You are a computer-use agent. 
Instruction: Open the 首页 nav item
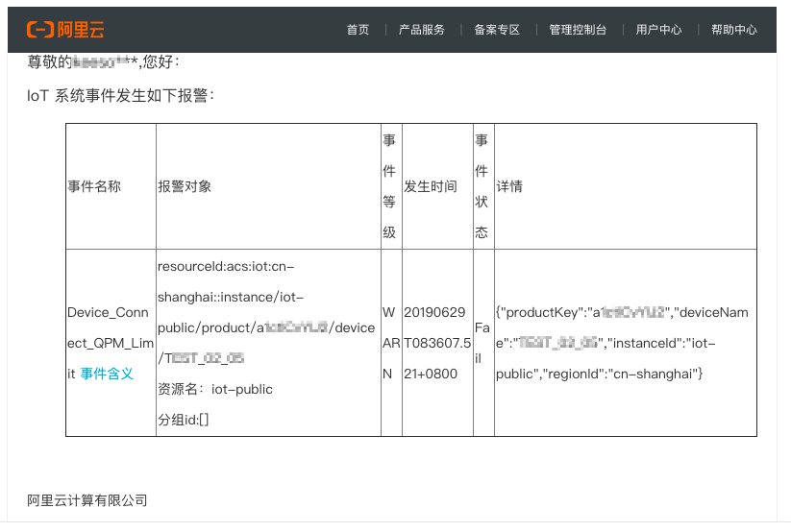tap(358, 30)
